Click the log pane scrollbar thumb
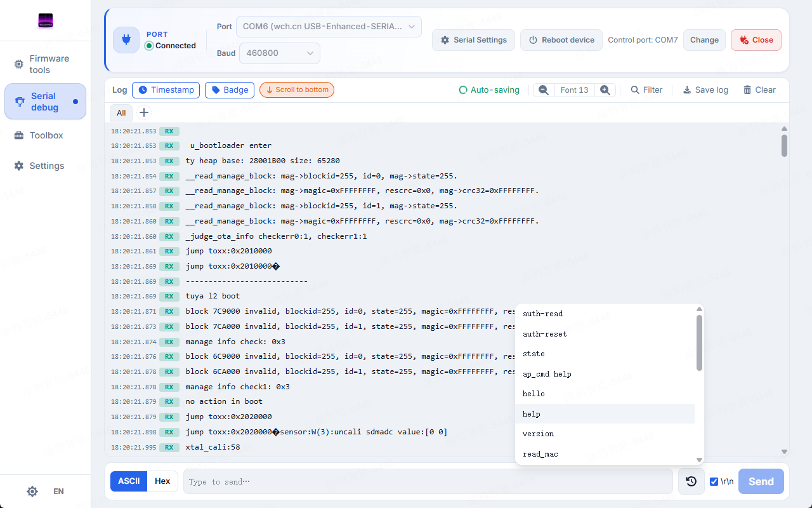This screenshot has height=508, width=812. point(784,145)
